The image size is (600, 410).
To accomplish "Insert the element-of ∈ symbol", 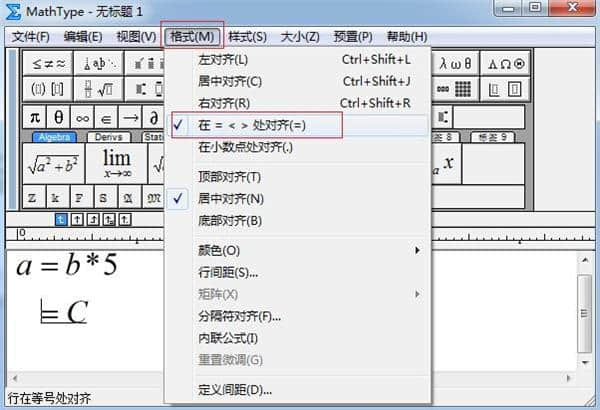I will pyautogui.click(x=106, y=117).
